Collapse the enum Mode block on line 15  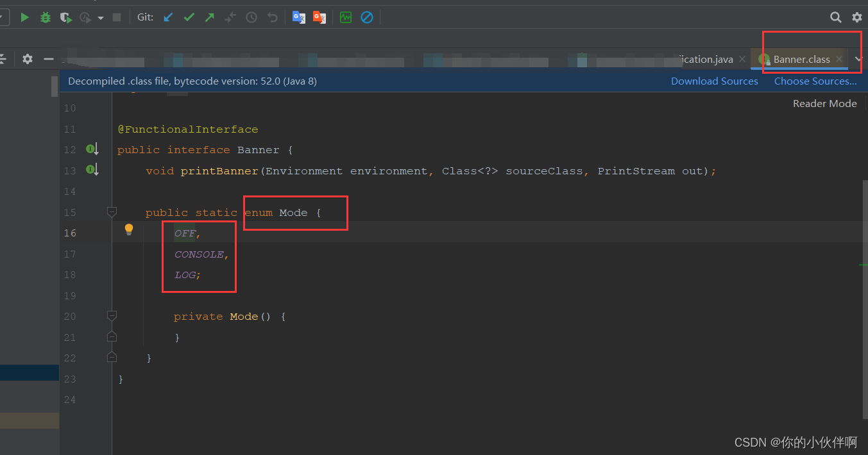112,211
